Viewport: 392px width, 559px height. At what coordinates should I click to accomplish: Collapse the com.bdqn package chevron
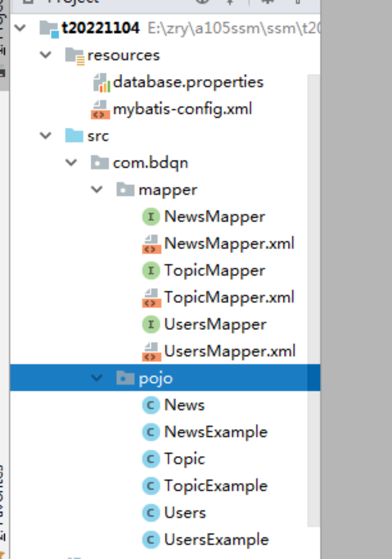tap(71, 162)
